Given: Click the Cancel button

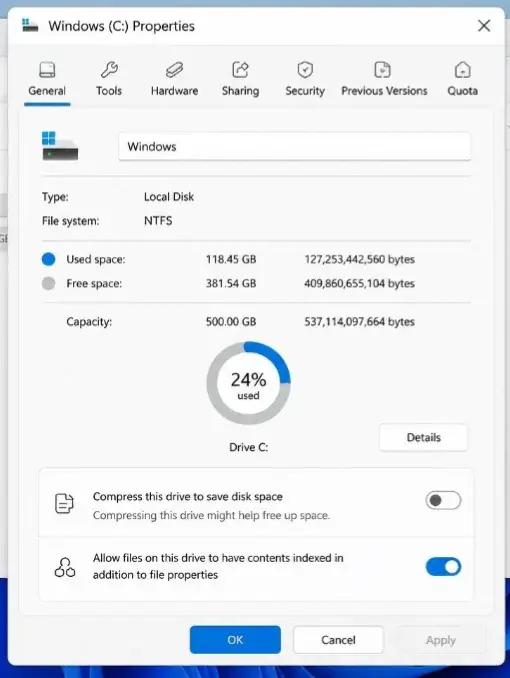Looking at the screenshot, I should [338, 640].
